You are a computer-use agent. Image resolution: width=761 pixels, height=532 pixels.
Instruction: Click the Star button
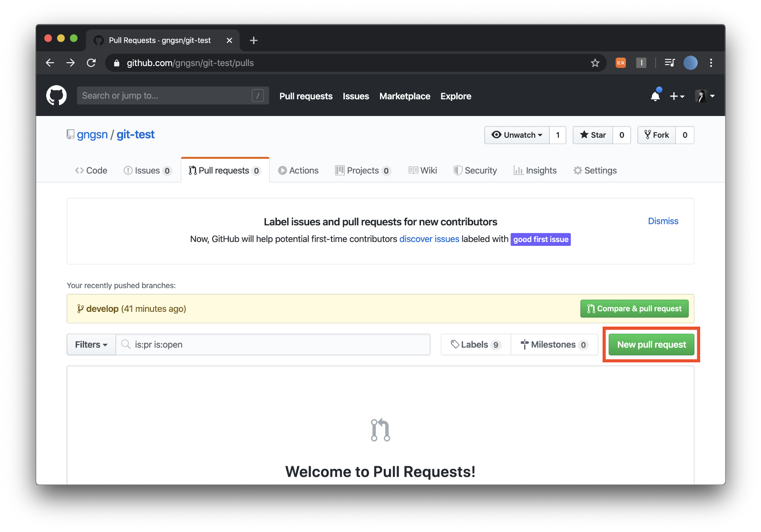(x=593, y=135)
